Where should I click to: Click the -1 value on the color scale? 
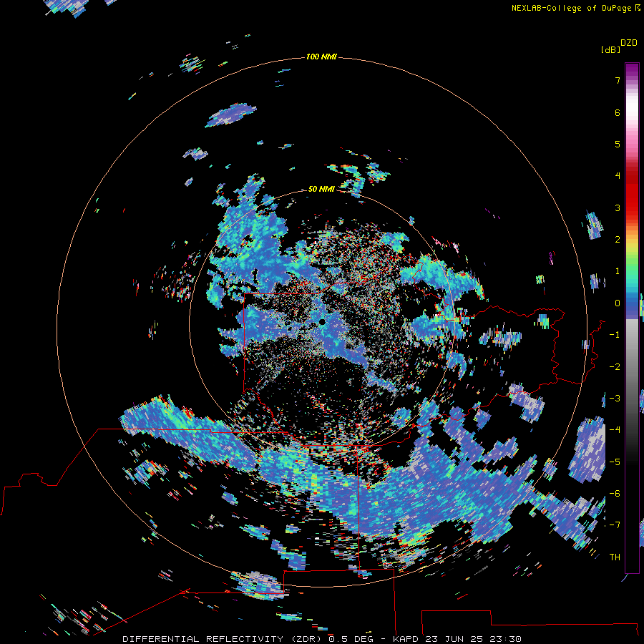(615, 335)
